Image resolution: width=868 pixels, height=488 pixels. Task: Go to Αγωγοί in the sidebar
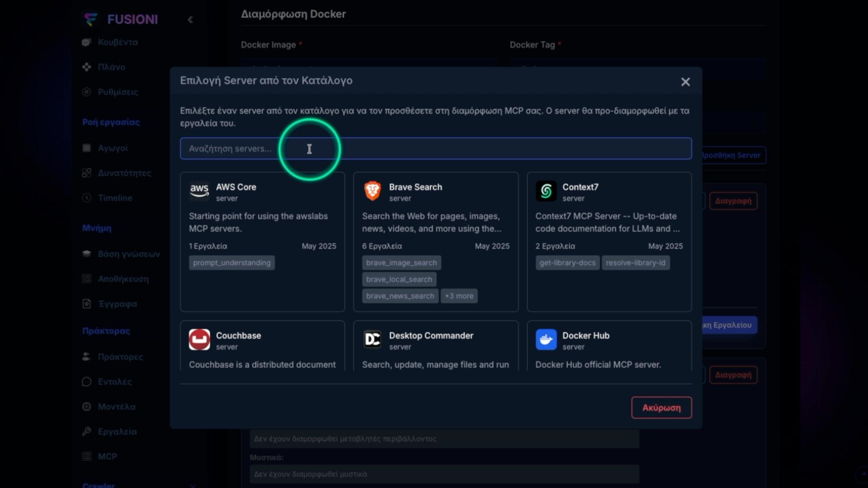coord(113,148)
